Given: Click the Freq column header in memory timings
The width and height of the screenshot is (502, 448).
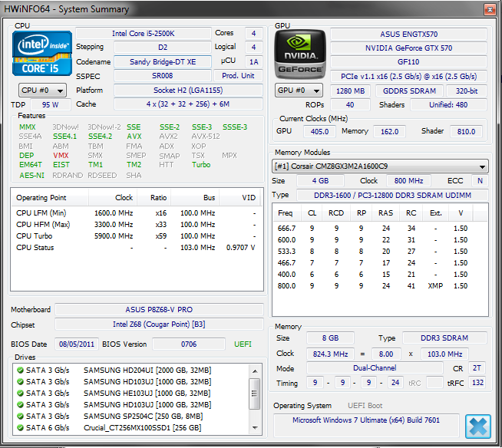Looking at the screenshot, I should [x=287, y=212].
